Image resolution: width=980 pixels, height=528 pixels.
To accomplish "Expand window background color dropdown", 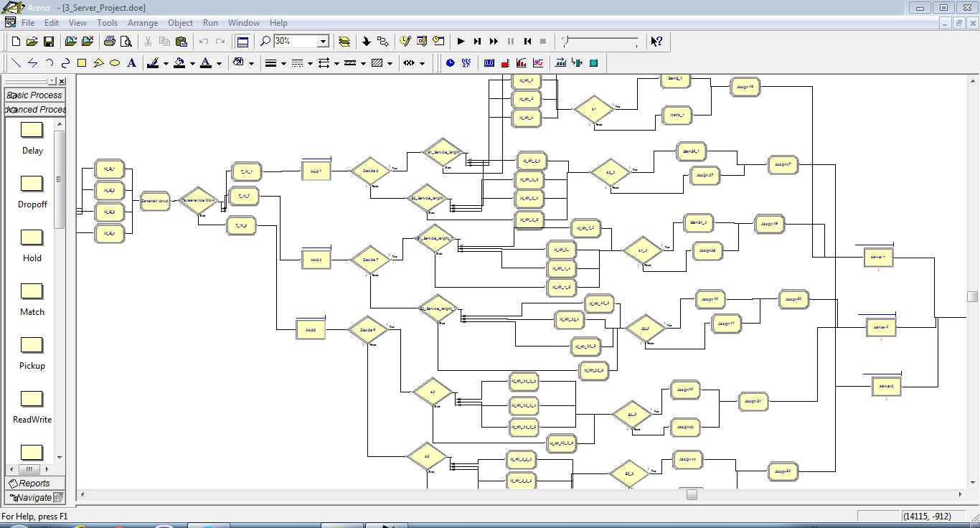I will click(251, 63).
